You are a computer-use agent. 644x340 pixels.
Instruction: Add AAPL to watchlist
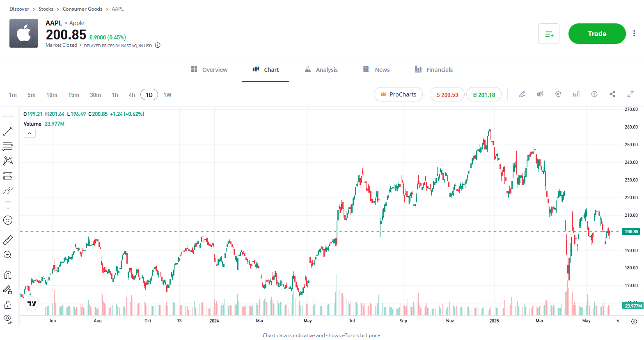549,34
